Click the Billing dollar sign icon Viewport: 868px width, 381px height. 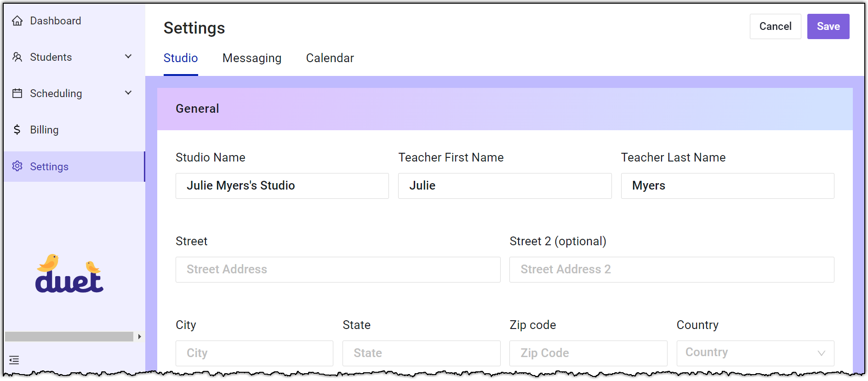tap(17, 130)
